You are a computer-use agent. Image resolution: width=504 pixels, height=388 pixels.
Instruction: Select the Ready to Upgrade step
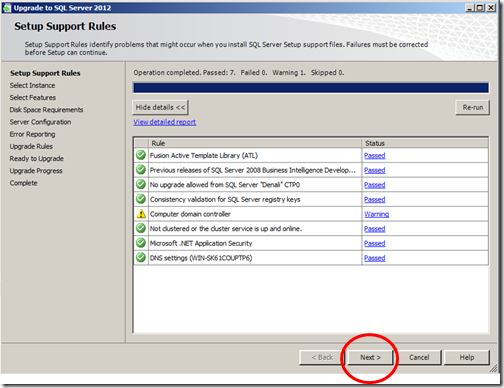click(x=37, y=159)
